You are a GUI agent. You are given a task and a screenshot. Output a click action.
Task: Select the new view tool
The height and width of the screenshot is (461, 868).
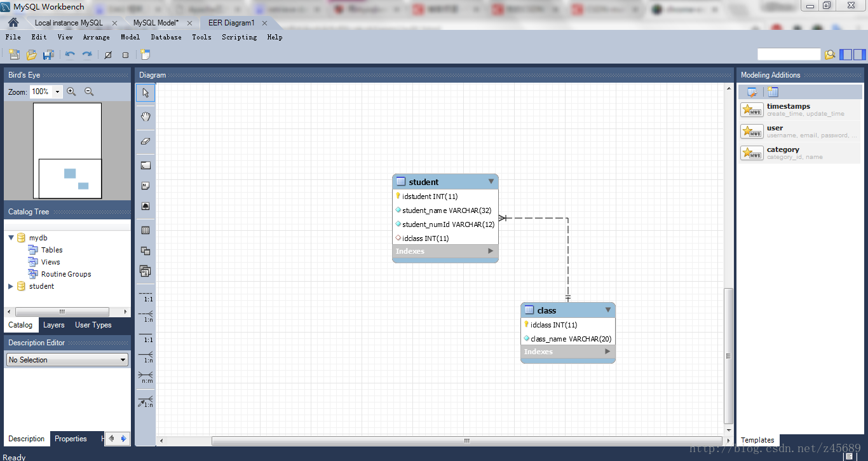pos(146,251)
